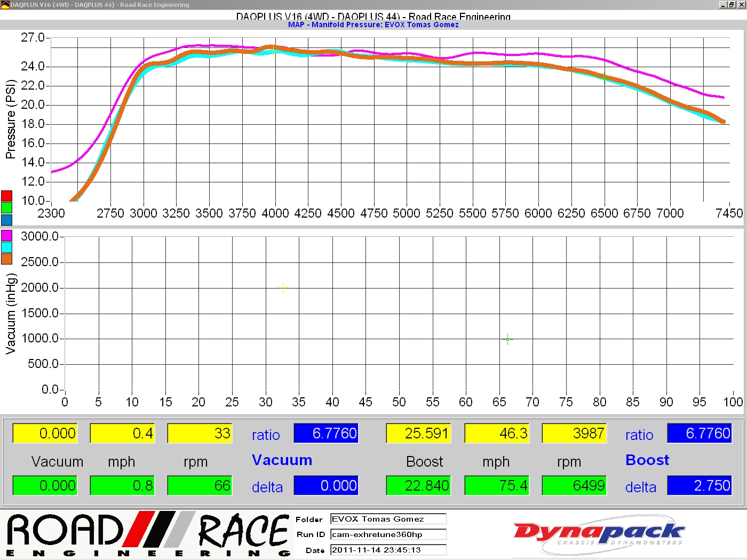The width and height of the screenshot is (747, 560).
Task: Click the yellow cursor marker on vacuum chart
Action: point(283,287)
